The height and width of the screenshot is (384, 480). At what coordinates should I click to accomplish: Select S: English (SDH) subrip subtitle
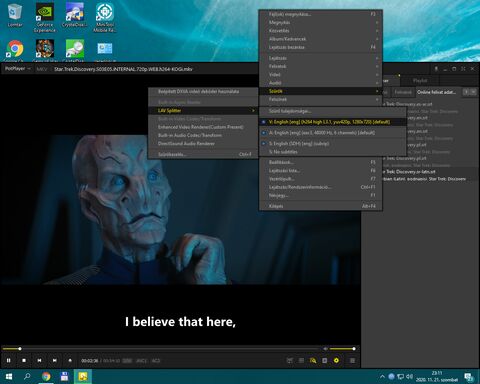click(x=333, y=143)
